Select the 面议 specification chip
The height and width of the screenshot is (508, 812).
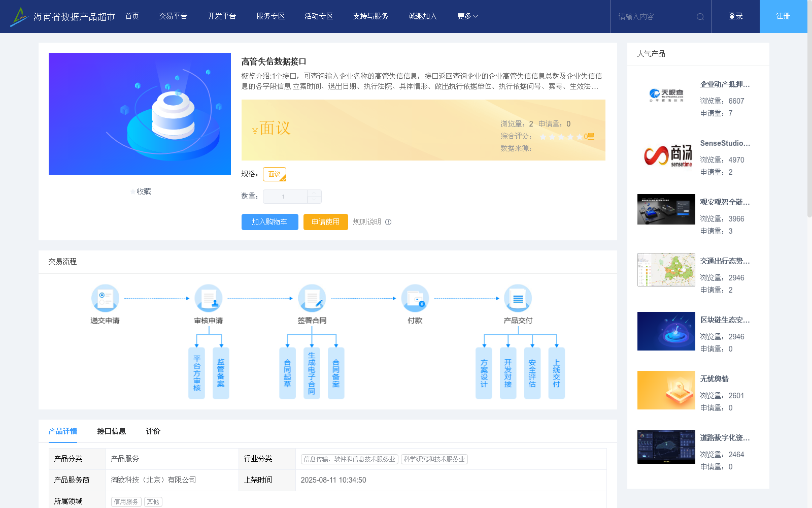click(274, 174)
